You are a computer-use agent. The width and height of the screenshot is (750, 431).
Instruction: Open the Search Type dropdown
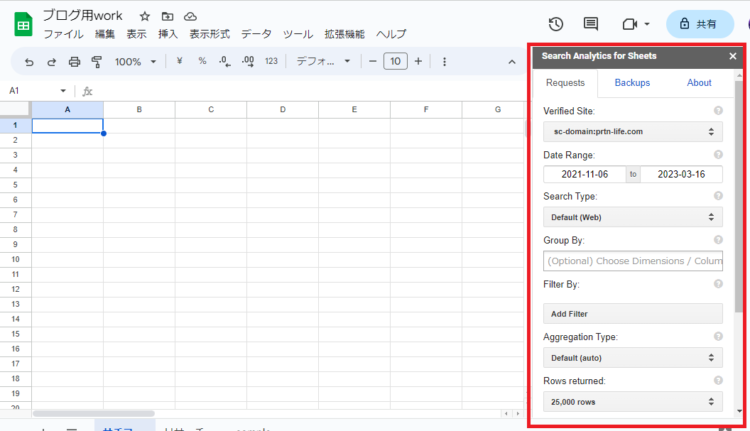(x=633, y=217)
